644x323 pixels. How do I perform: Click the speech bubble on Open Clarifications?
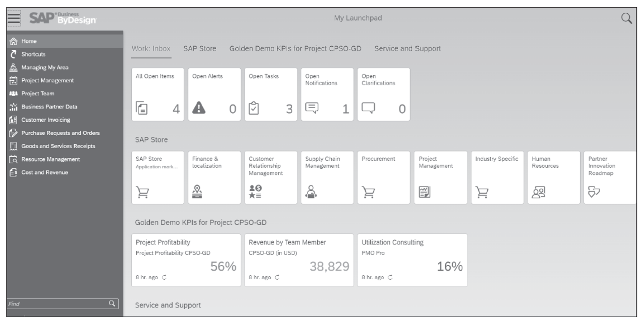tap(368, 108)
